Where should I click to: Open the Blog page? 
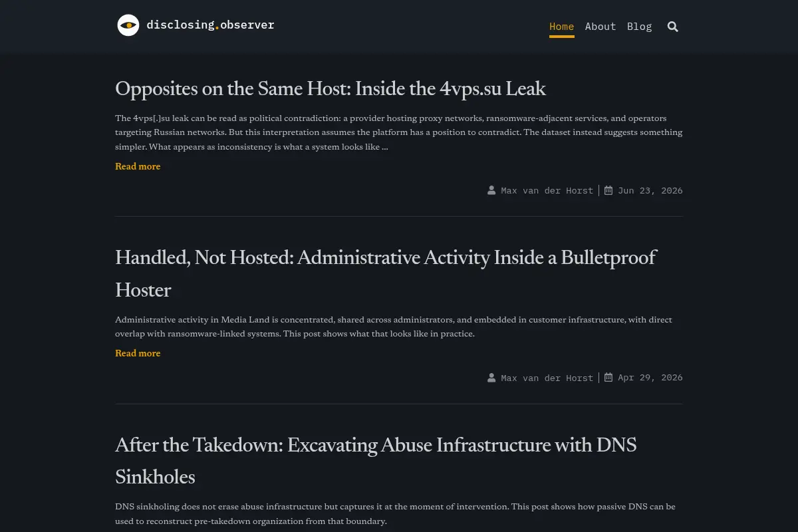tap(640, 27)
